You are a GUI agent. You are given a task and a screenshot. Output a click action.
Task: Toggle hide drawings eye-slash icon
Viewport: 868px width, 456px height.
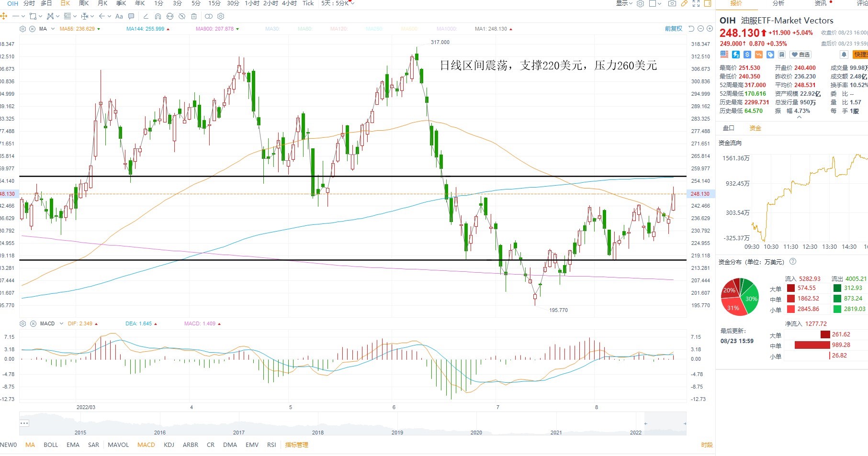(x=182, y=16)
